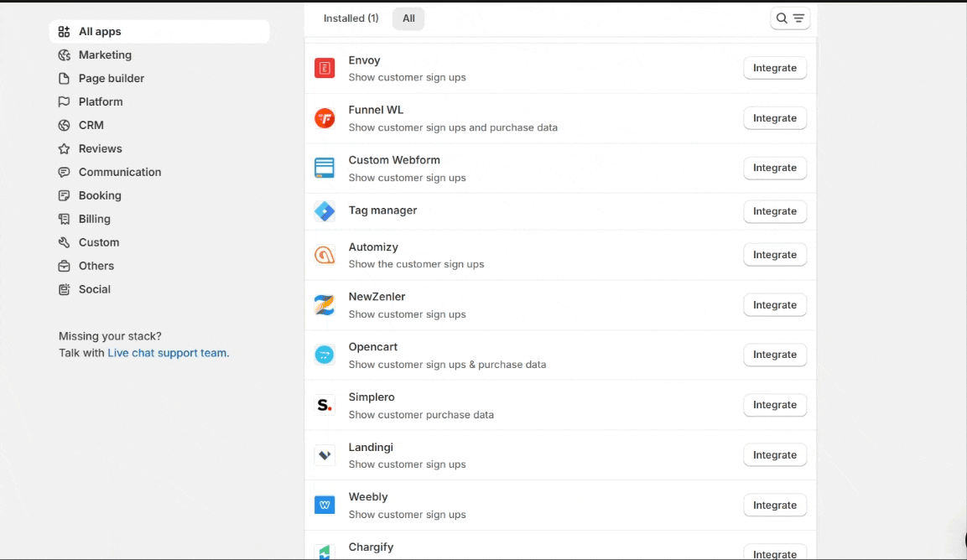
Task: Click the Communication chat bubble icon
Action: pos(64,172)
